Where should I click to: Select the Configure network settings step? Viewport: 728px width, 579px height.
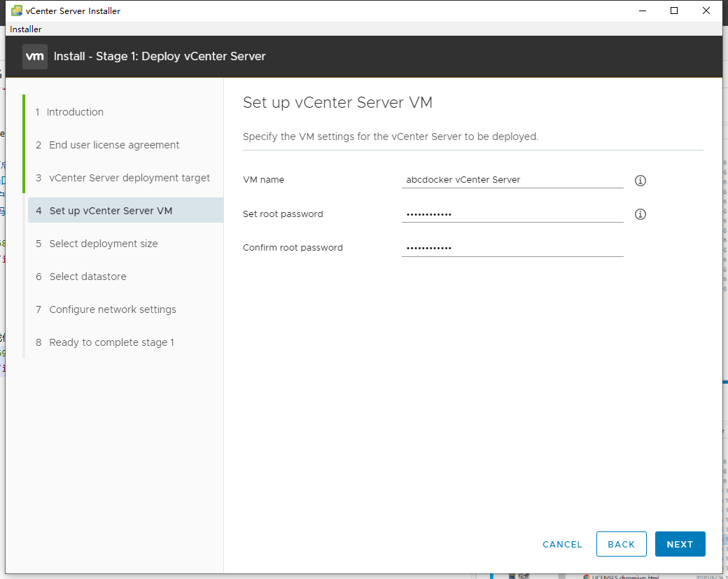(113, 309)
